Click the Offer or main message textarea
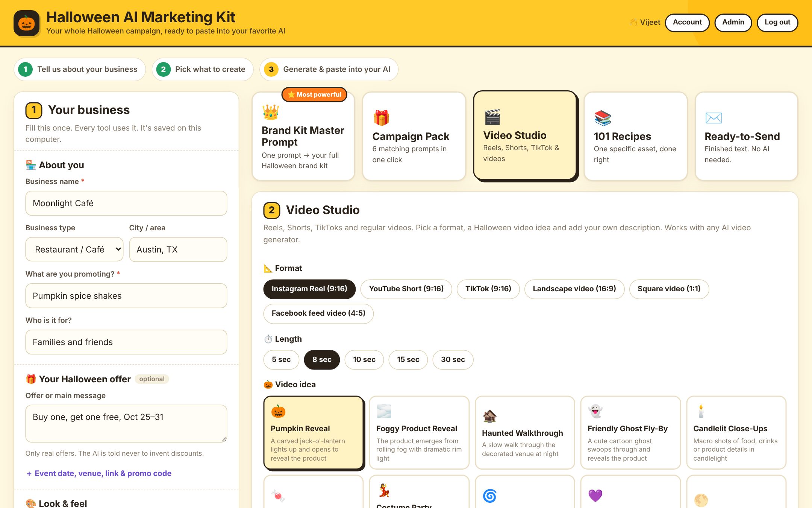This screenshot has height=508, width=812. pos(126,423)
